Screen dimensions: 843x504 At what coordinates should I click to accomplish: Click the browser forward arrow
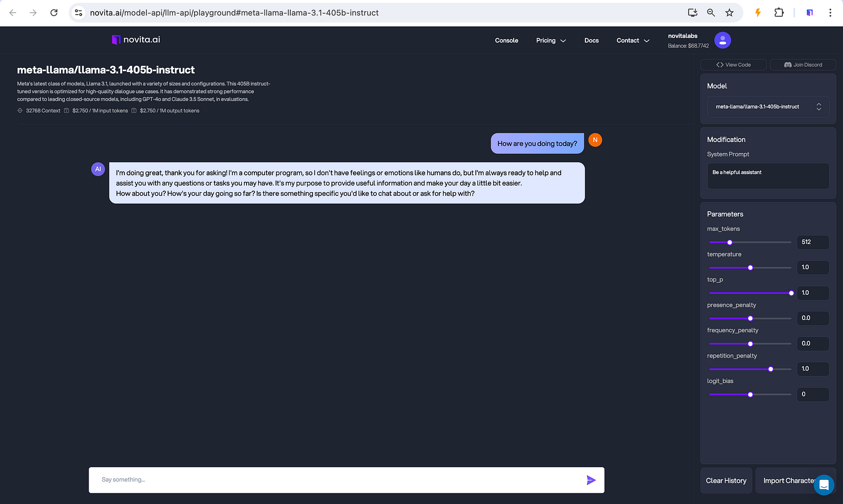point(33,13)
